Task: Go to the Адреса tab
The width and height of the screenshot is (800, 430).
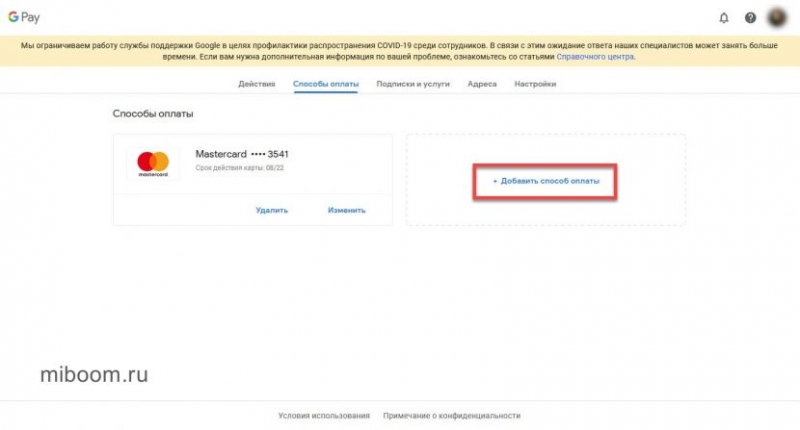Action: (482, 84)
